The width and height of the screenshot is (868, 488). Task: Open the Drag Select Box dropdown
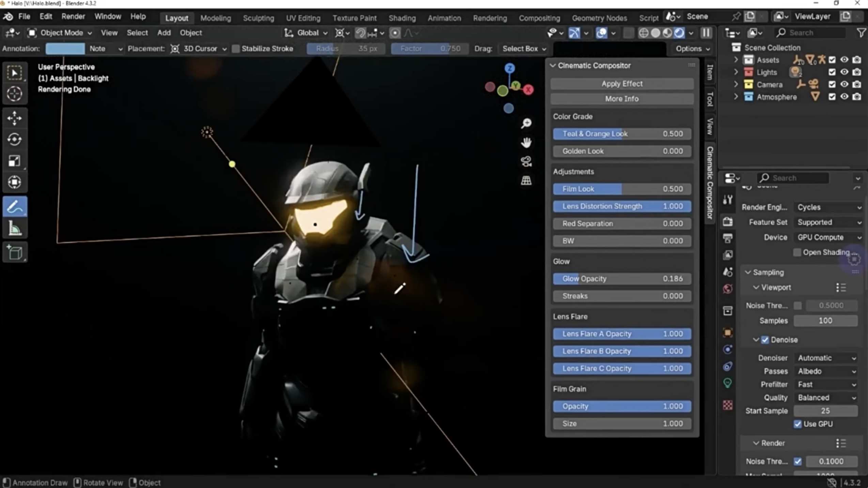524,49
